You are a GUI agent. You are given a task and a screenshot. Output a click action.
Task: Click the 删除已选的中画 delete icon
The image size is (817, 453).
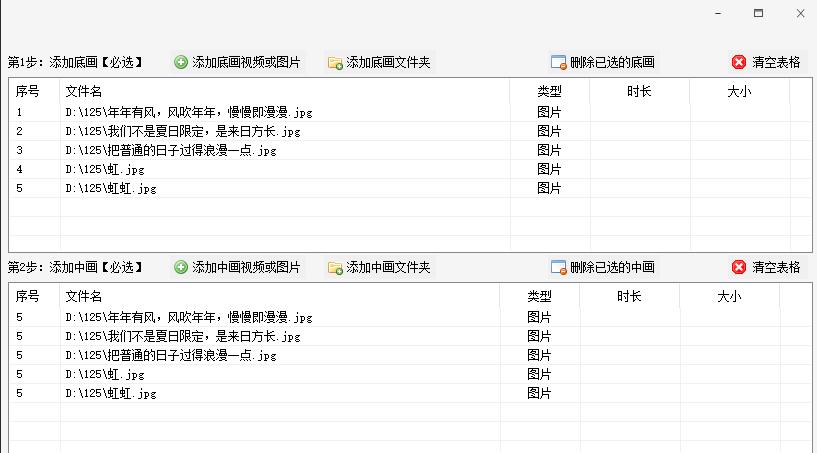click(x=559, y=267)
